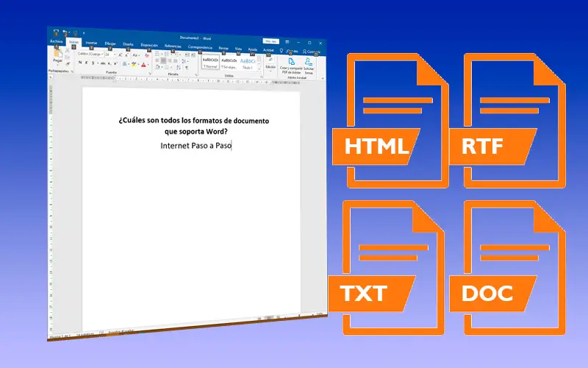
Task: Click the HTML file format icon
Action: pyautogui.click(x=390, y=120)
